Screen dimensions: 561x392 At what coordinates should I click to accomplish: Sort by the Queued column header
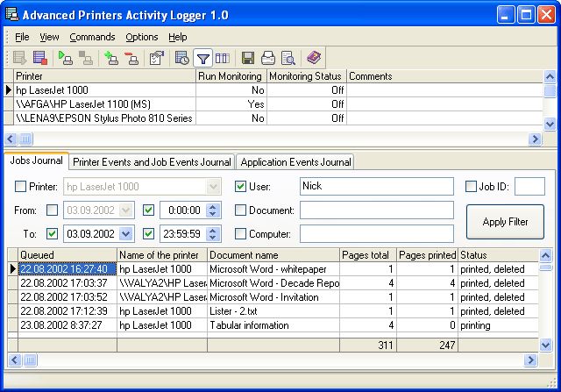point(67,255)
